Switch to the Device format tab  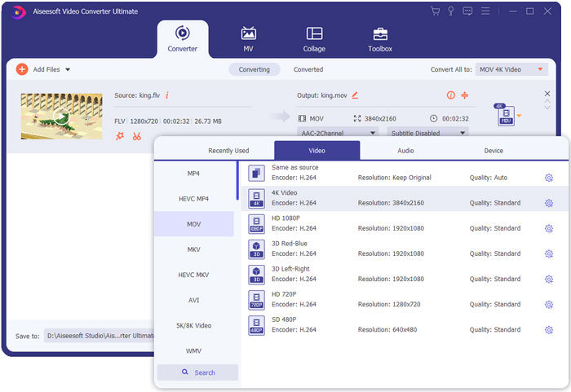tap(494, 151)
